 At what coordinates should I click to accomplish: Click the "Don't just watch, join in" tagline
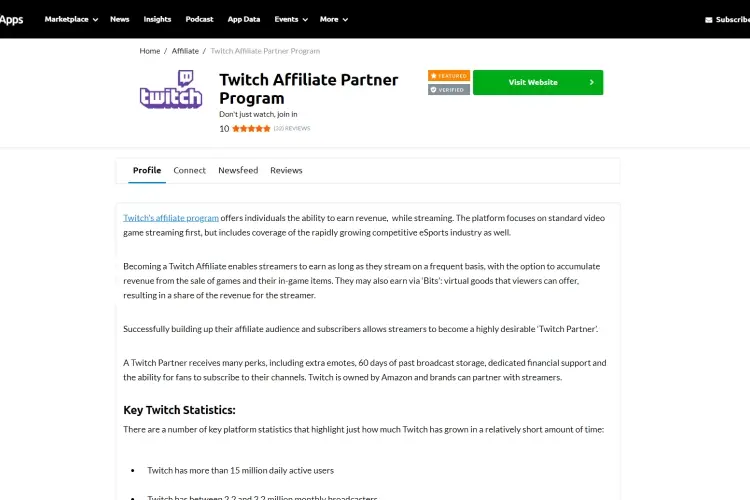pyautogui.click(x=258, y=114)
